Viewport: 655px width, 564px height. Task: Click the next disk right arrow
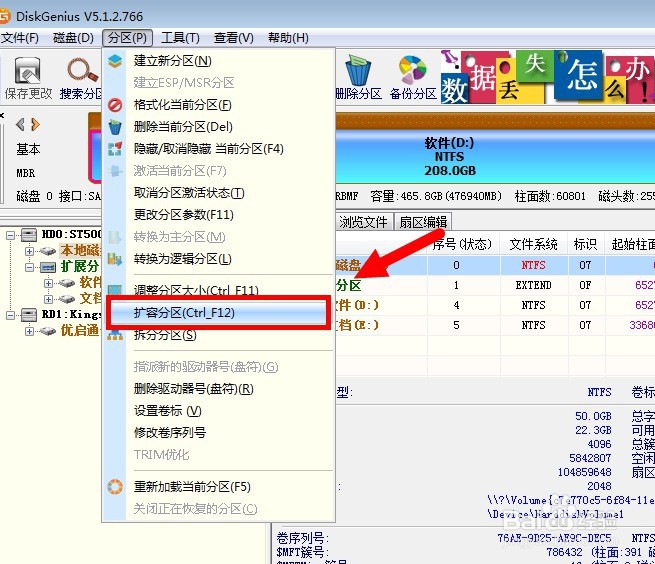(36, 124)
